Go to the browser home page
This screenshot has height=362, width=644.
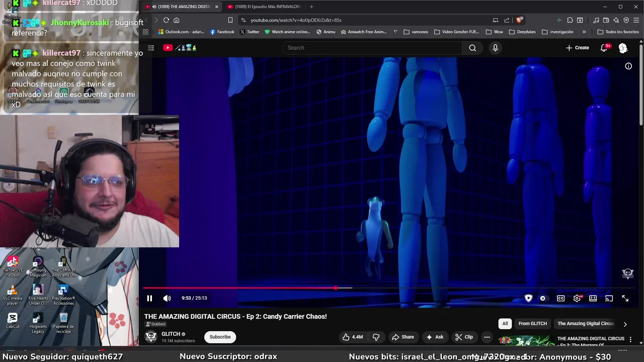tap(177, 20)
